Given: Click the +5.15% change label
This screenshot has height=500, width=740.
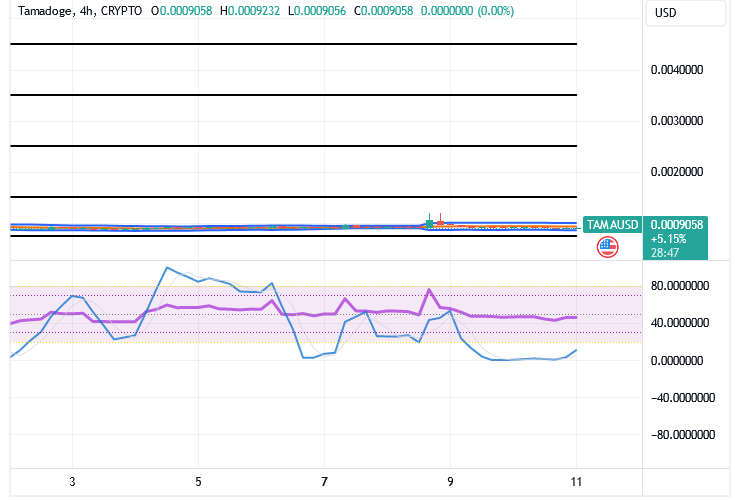Looking at the screenshot, I should click(668, 238).
